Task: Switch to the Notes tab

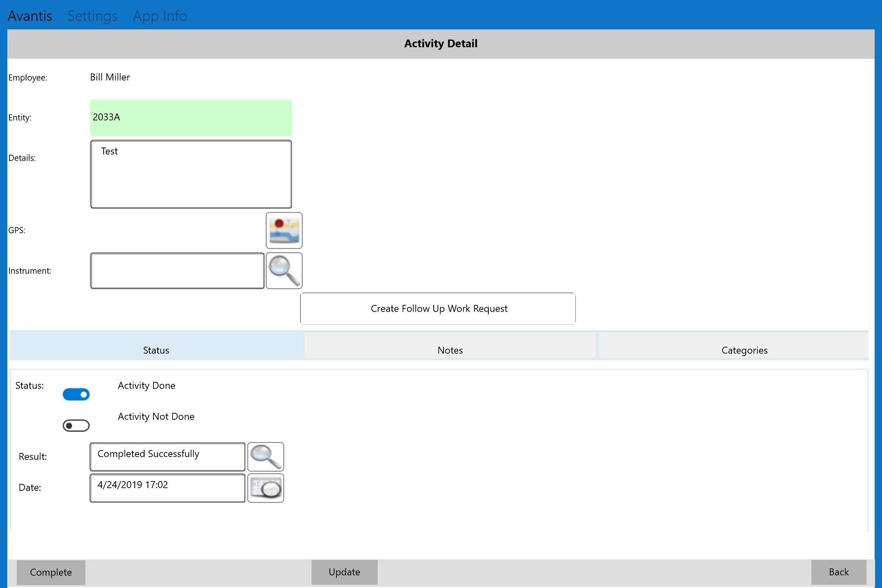Action: pyautogui.click(x=450, y=349)
